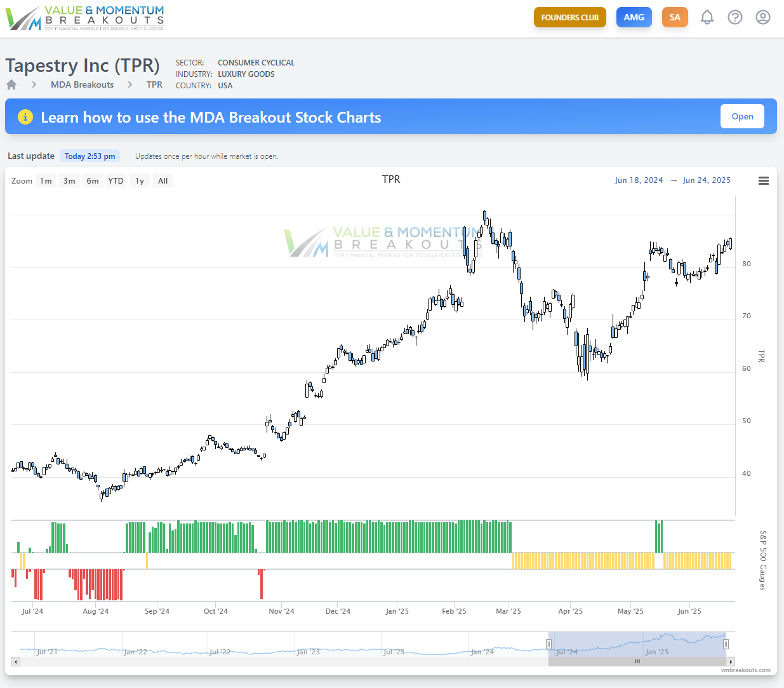This screenshot has height=688, width=784.
Task: Click the navigator range handle on the timeline
Action: click(x=548, y=644)
